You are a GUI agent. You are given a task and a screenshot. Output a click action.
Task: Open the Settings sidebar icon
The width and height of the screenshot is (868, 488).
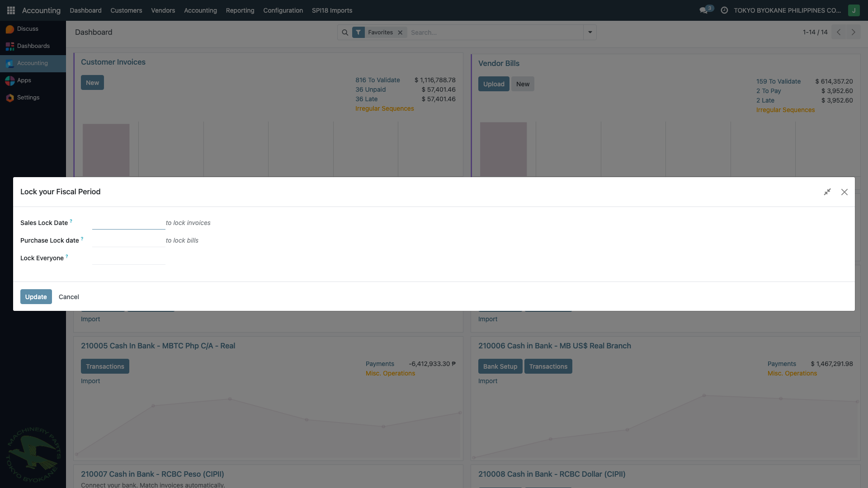tap(10, 98)
